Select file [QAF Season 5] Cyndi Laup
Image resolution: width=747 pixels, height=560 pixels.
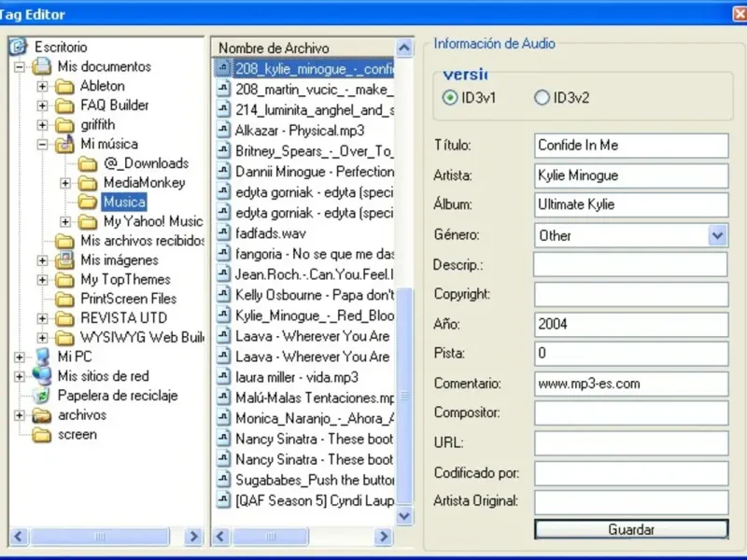[315, 500]
